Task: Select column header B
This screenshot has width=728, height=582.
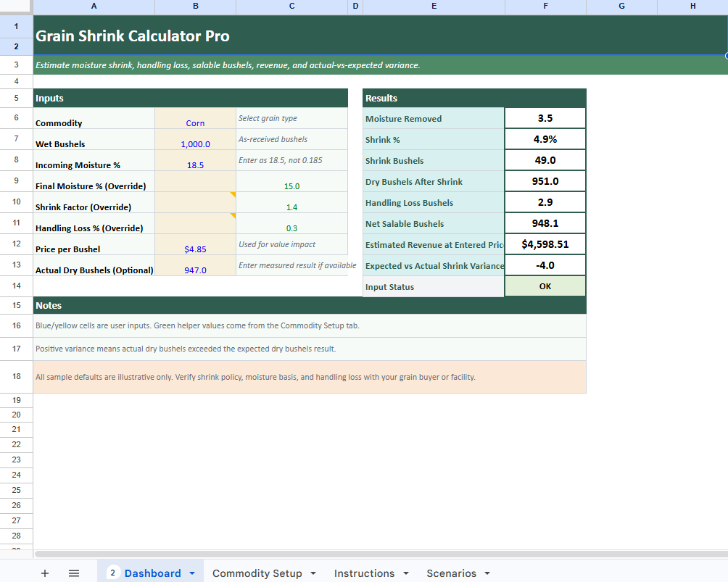Action: [x=194, y=6]
